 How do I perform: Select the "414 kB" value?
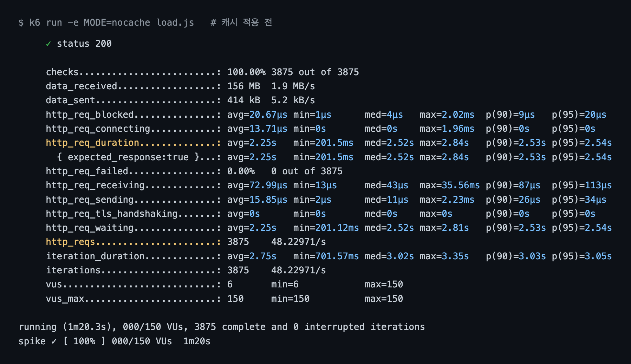tap(244, 100)
